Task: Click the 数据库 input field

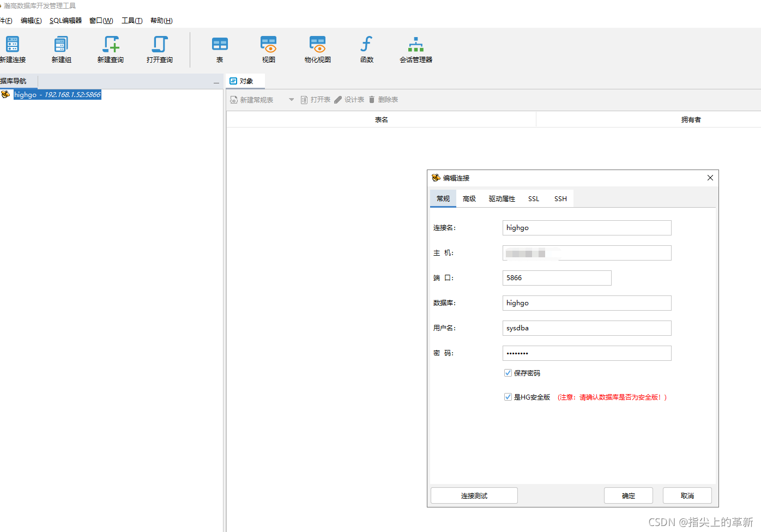Action: pyautogui.click(x=587, y=303)
